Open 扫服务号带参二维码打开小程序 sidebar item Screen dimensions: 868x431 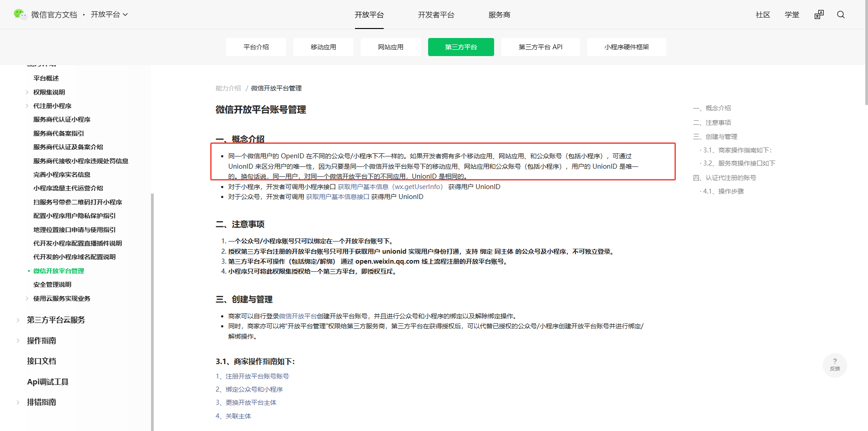(x=78, y=202)
